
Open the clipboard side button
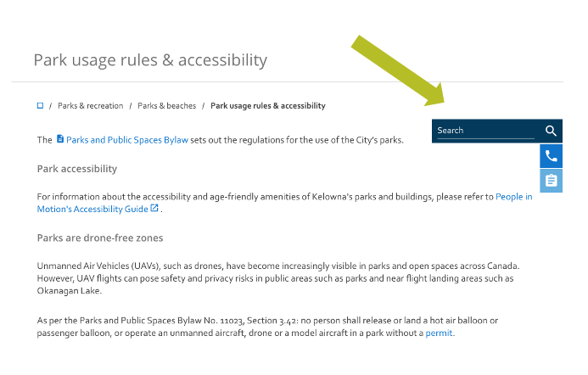click(551, 181)
